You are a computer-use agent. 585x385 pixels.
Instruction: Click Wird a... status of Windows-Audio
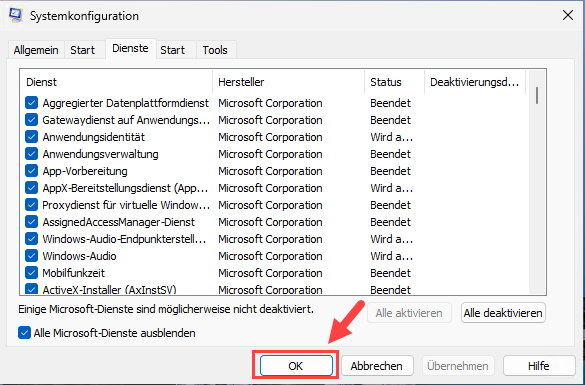point(391,256)
